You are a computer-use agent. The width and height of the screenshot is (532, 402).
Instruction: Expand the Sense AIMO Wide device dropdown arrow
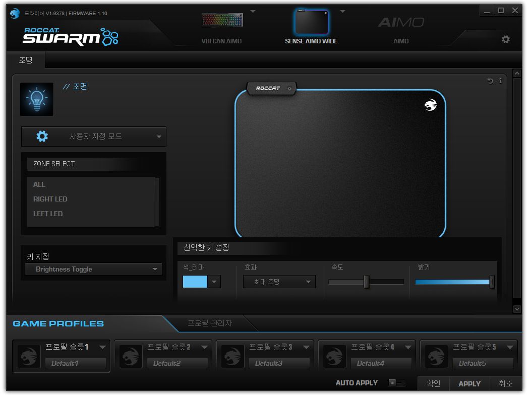[342, 11]
